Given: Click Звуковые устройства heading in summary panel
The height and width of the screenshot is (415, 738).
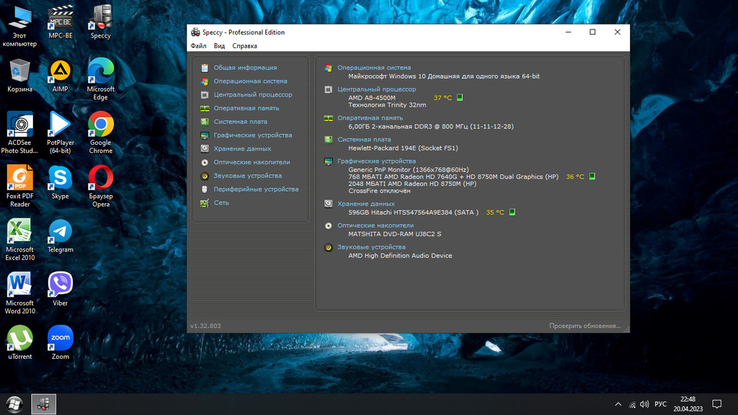Looking at the screenshot, I should click(x=371, y=247).
